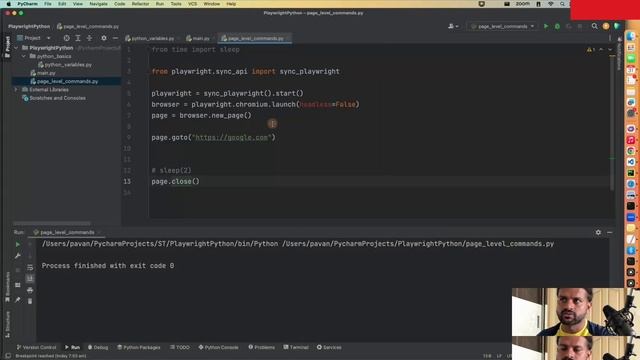
Task: Open the Tools menu
Action: 176,4
